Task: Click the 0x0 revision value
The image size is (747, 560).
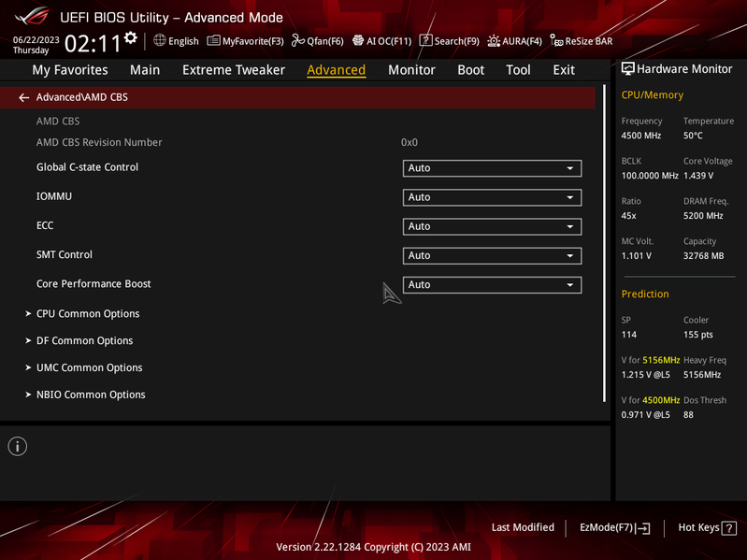Action: pyautogui.click(x=409, y=142)
